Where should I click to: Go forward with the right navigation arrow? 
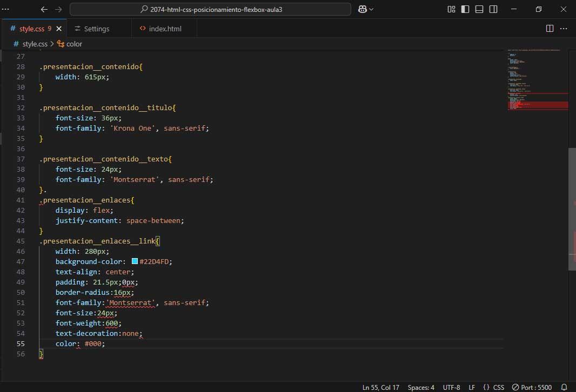tap(58, 9)
